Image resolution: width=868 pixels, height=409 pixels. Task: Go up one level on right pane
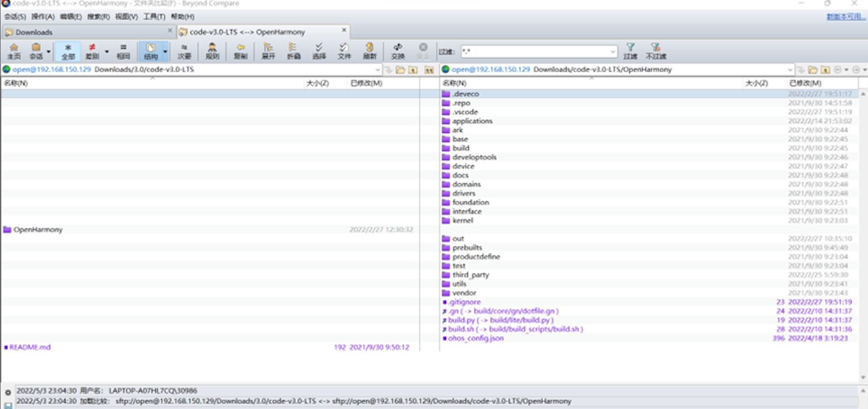(825, 70)
